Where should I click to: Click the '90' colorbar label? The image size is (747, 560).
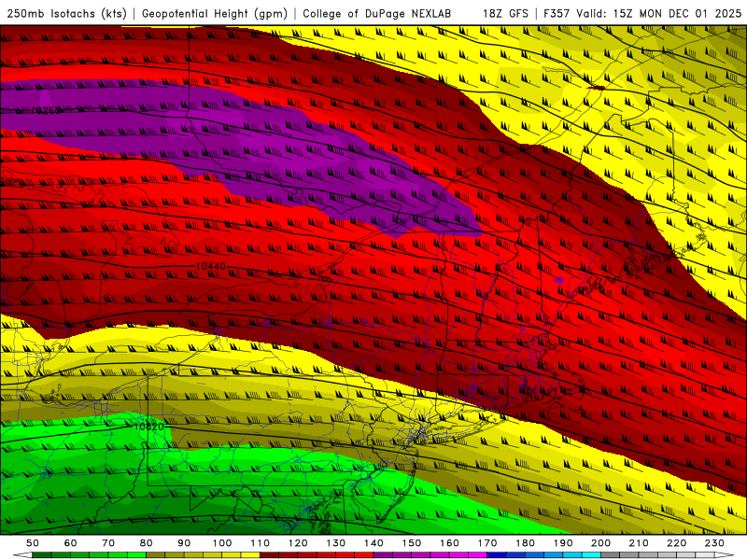coord(184,543)
